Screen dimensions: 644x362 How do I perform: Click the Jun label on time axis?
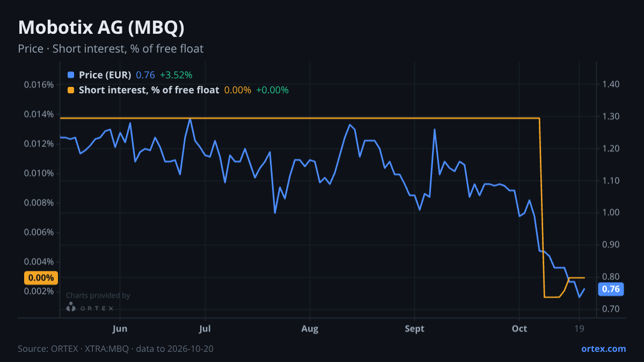point(120,329)
